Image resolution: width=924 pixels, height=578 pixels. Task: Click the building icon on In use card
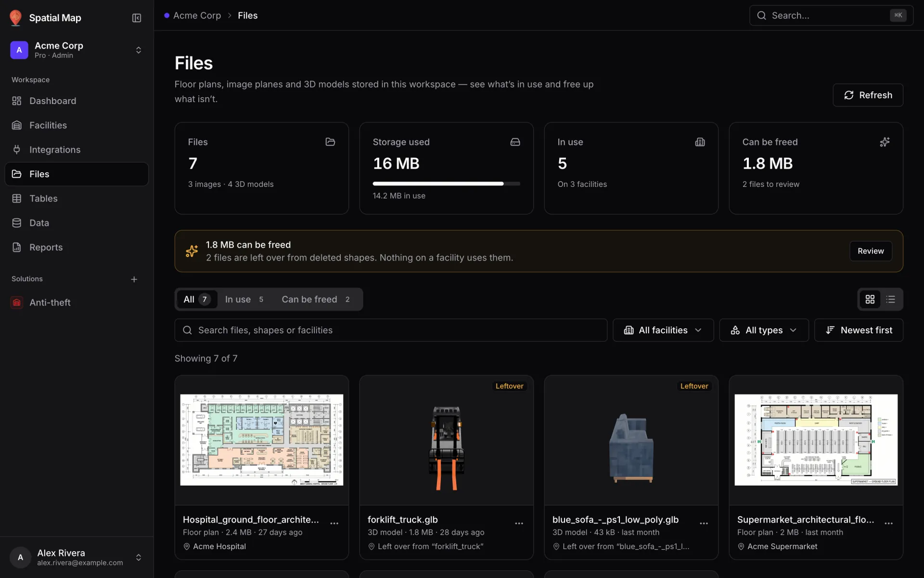(700, 142)
